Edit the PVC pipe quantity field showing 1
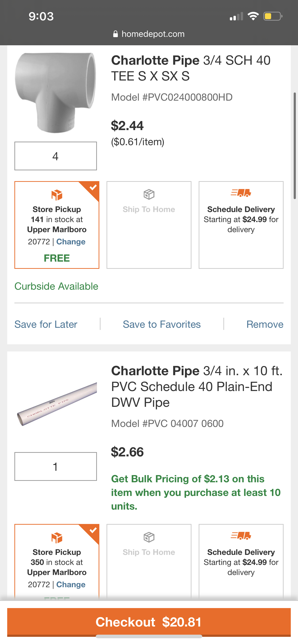Viewport: 298px width, 644px height. (56, 466)
